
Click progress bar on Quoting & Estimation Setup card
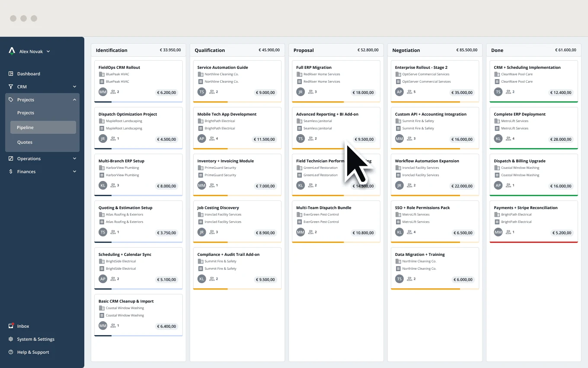point(138,242)
